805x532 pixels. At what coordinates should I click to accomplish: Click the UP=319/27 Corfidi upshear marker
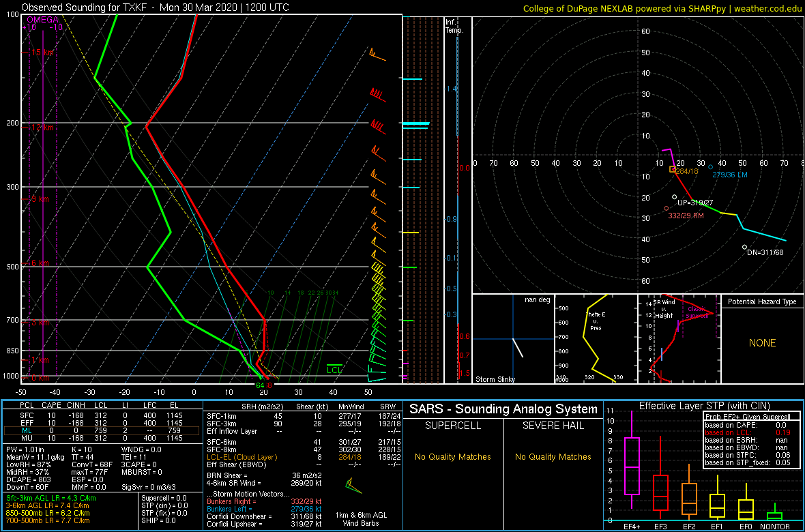(675, 197)
